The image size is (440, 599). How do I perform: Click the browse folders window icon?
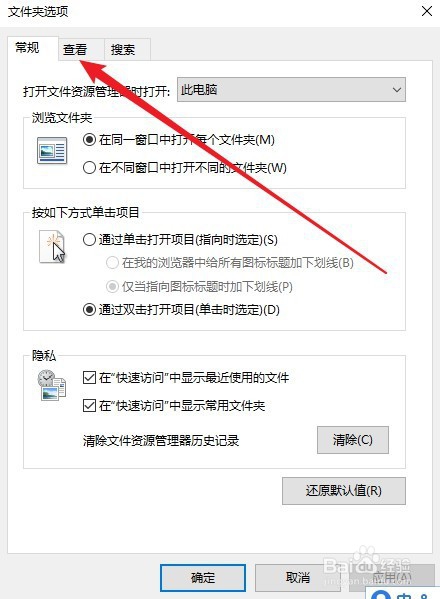pos(52,151)
